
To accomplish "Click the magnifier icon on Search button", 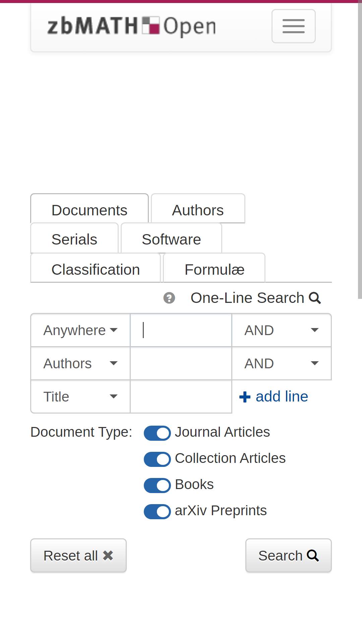I will point(313,555).
